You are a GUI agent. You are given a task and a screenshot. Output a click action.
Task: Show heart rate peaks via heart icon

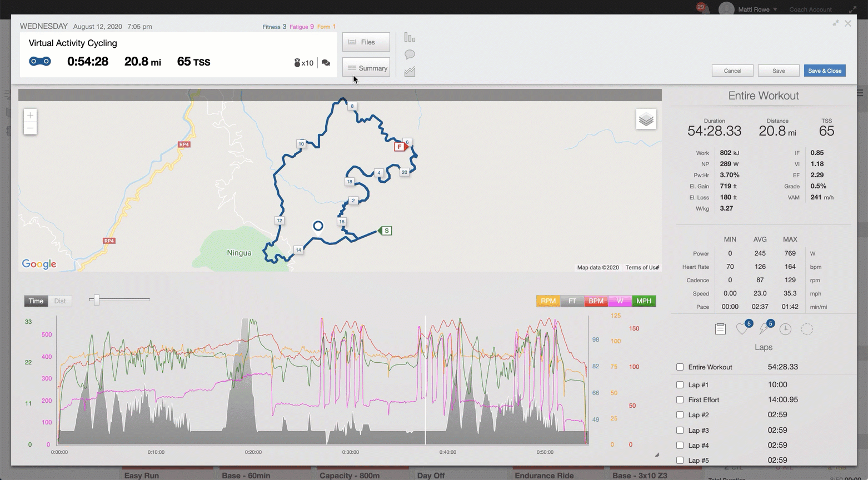click(742, 329)
